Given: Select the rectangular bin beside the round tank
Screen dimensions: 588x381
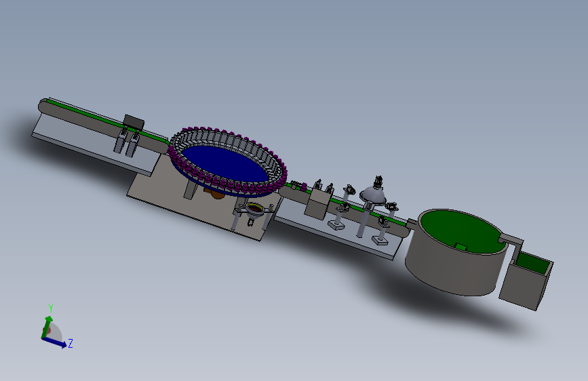Looking at the screenshot, I should point(526,280).
